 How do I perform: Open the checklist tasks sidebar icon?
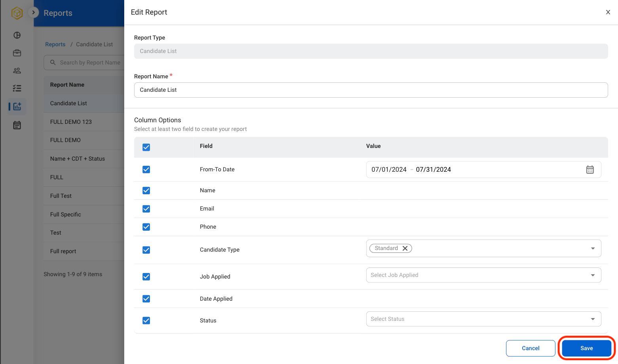(17, 88)
